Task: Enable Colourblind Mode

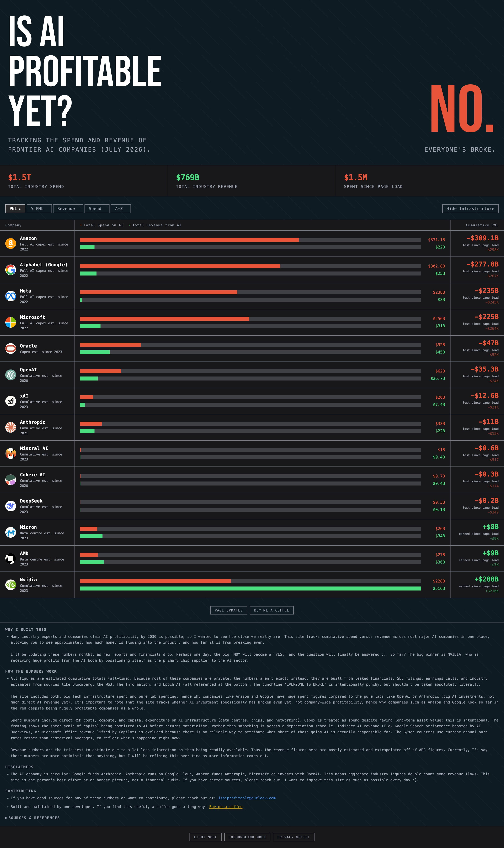Action: [x=247, y=837]
